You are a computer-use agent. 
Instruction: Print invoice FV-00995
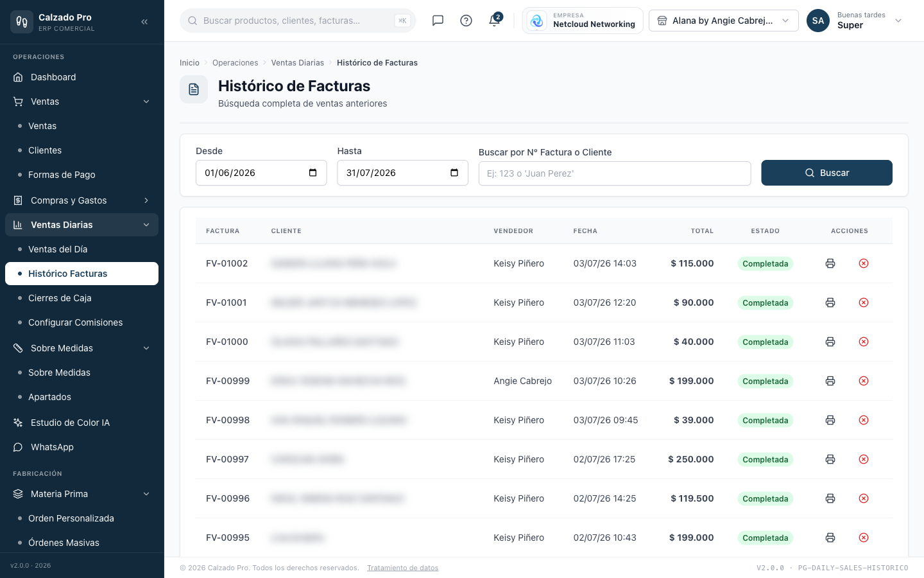[830, 538]
